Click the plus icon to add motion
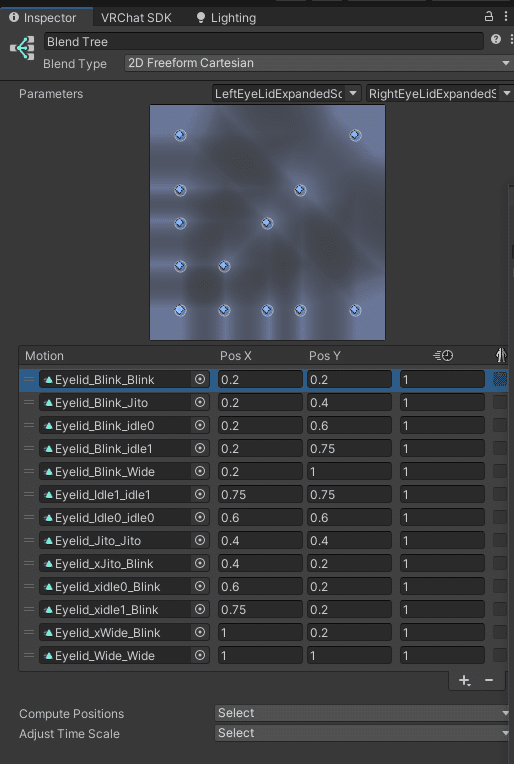Image resolution: width=514 pixels, height=764 pixels. click(464, 680)
